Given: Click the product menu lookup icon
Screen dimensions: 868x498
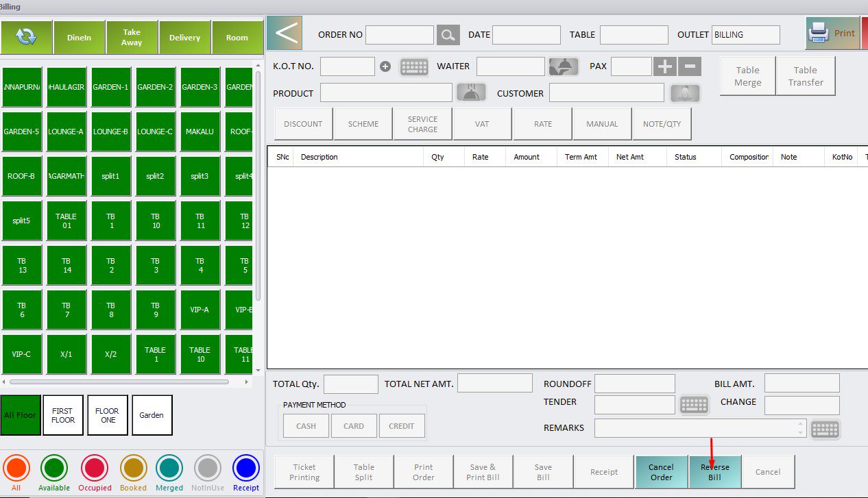Looking at the screenshot, I should pos(471,93).
